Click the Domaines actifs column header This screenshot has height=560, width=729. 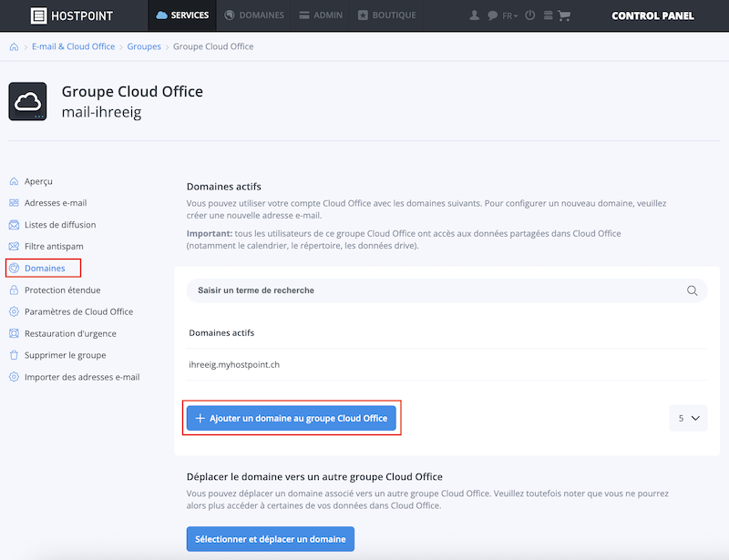point(221,332)
